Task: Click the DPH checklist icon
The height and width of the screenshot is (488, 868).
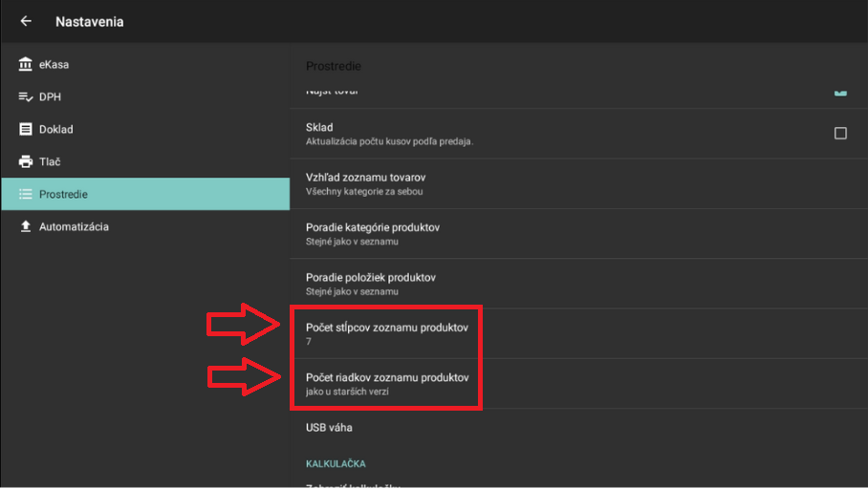Action: point(26,97)
